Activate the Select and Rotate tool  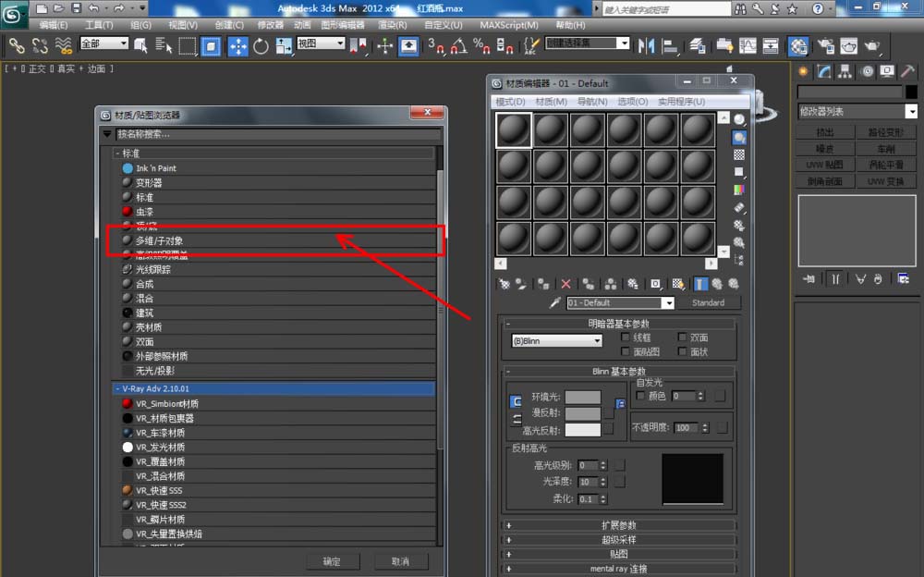coord(261,46)
